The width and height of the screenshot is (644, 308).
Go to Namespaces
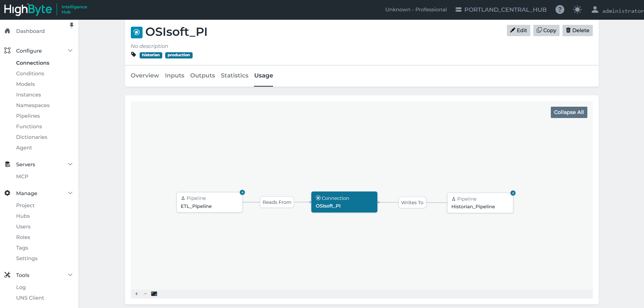pos(33,105)
